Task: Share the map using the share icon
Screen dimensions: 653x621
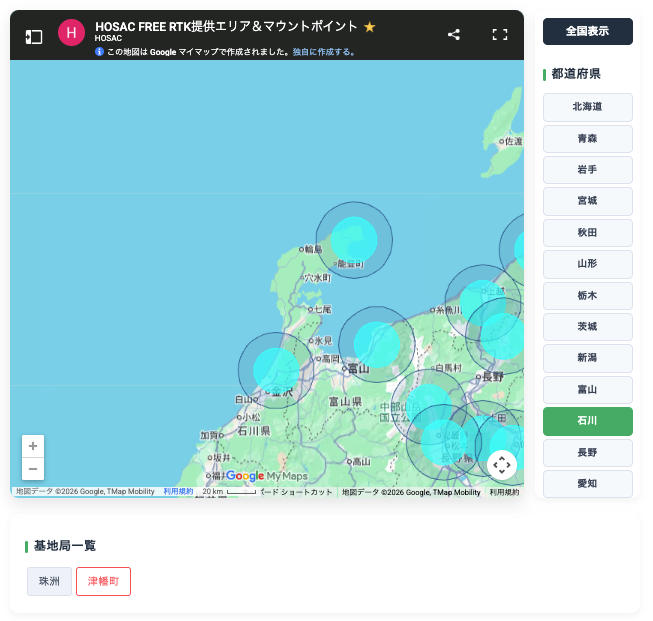Action: click(454, 35)
